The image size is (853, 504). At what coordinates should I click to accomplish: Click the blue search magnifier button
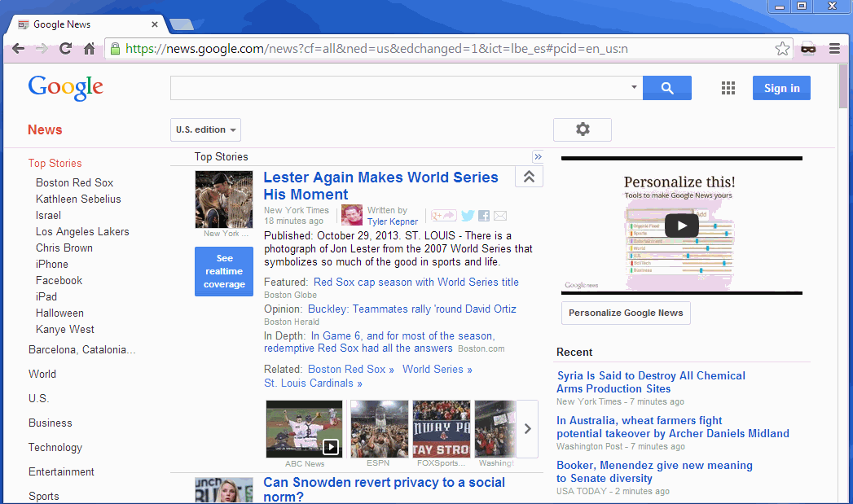tap(666, 88)
